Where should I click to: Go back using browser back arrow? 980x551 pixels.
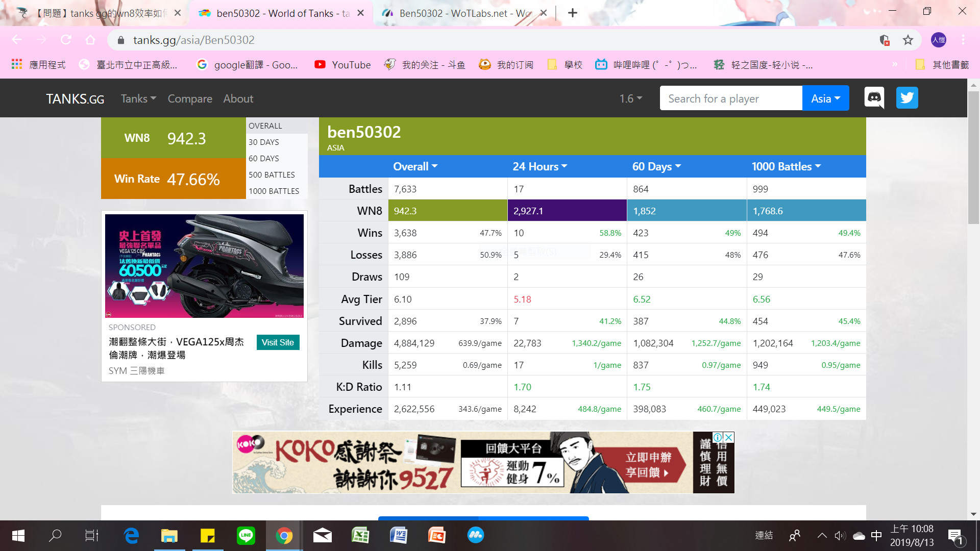pyautogui.click(x=17, y=40)
